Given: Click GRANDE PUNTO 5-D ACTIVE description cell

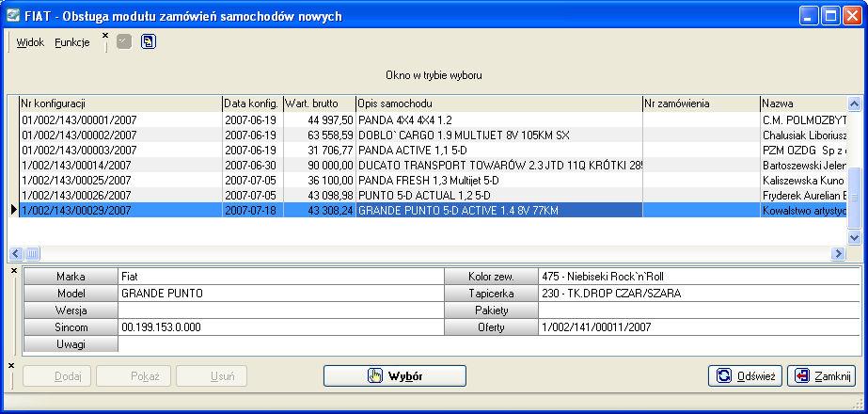Looking at the screenshot, I should point(498,210).
